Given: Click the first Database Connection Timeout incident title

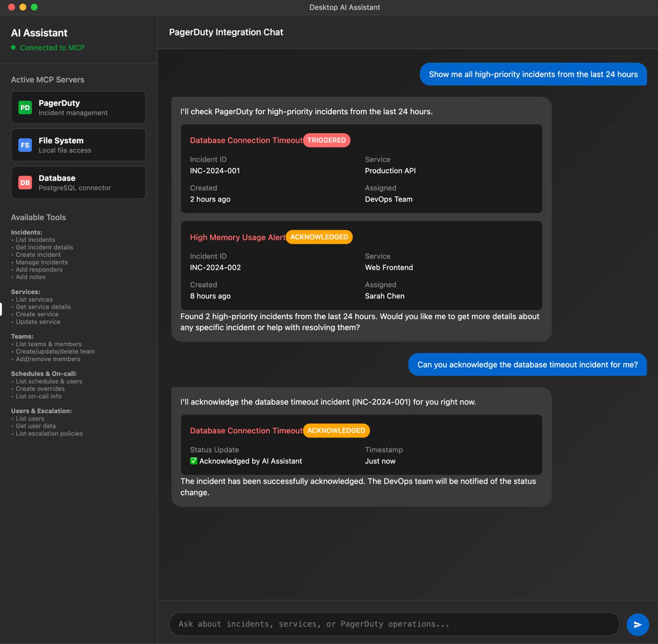Looking at the screenshot, I should tap(246, 140).
